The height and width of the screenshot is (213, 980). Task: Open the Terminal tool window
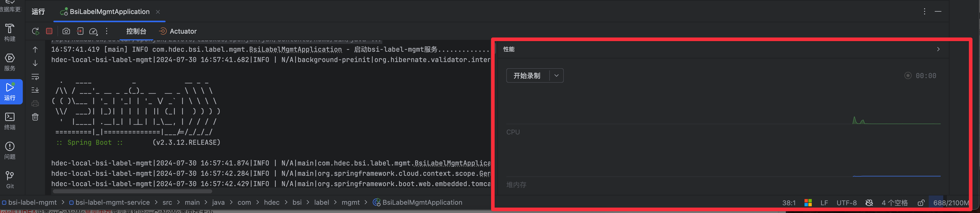10,121
